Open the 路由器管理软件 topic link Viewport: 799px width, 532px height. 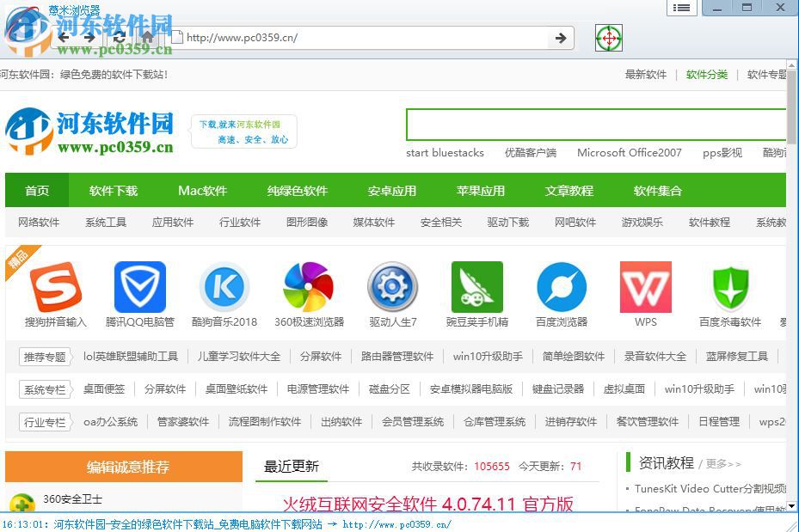click(x=397, y=357)
